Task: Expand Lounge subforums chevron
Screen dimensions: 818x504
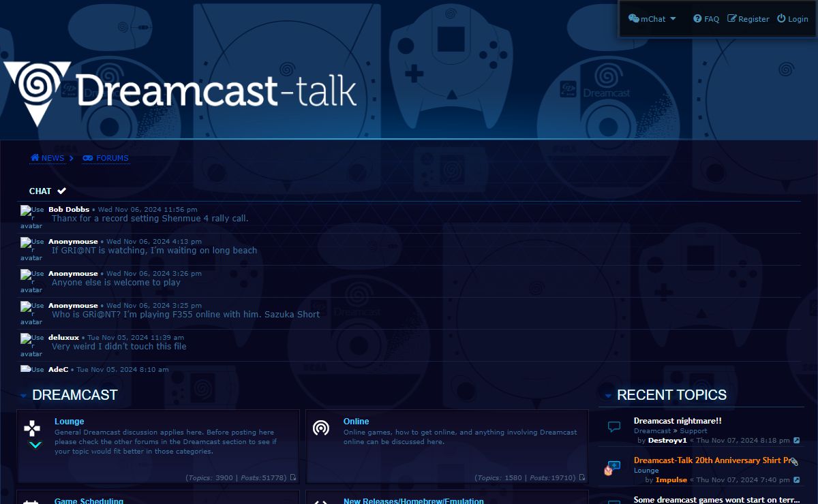Action: pos(35,445)
